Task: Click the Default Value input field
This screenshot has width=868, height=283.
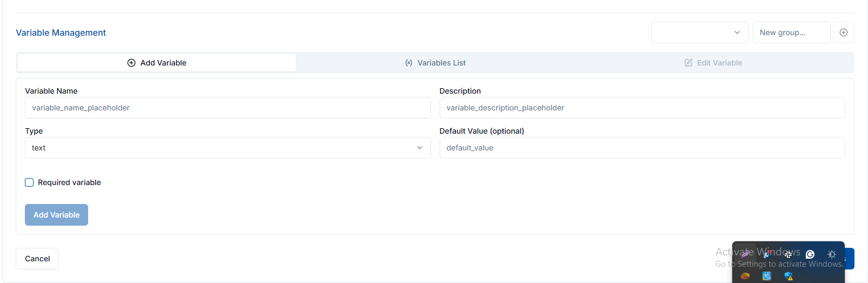Action: [642, 148]
